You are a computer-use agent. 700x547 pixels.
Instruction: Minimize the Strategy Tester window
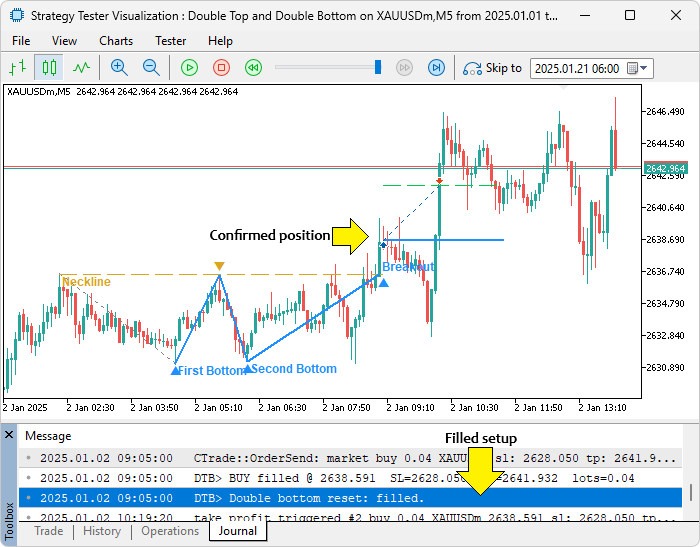(x=584, y=16)
